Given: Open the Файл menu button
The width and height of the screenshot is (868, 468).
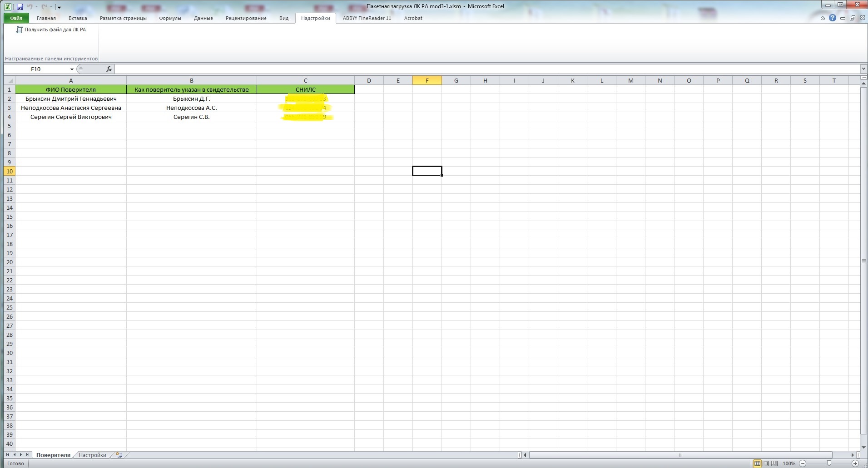Looking at the screenshot, I should (16, 18).
